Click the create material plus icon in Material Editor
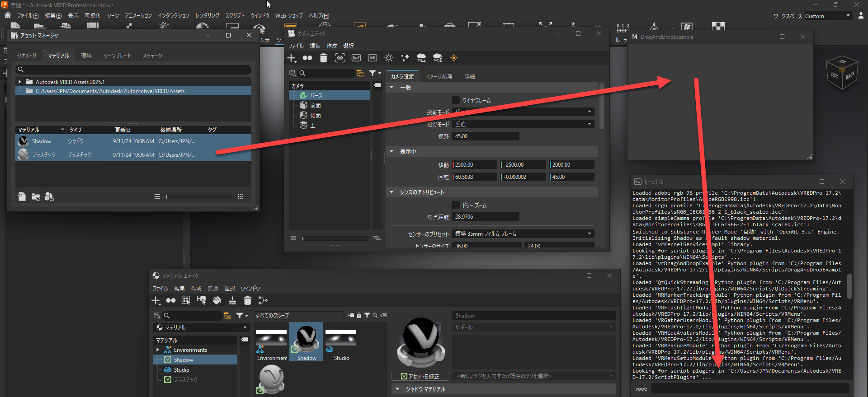 click(156, 300)
